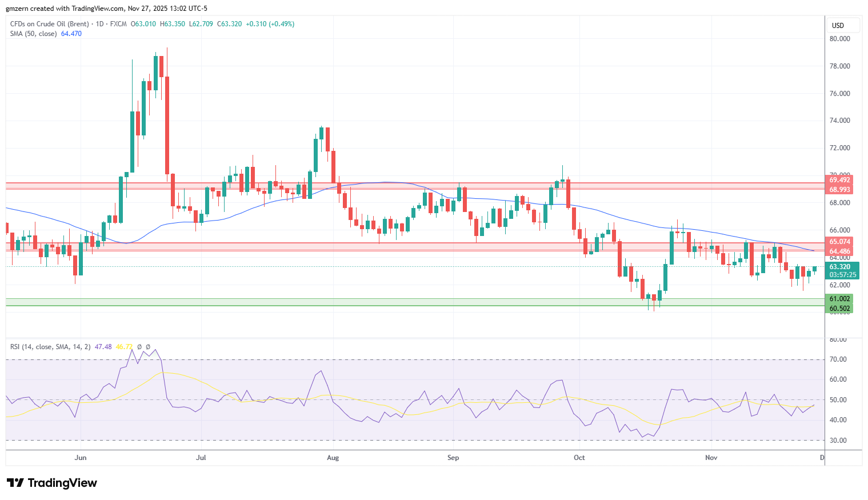Image resolution: width=868 pixels, height=500 pixels.
Task: Click the '66.000' price axis label
Action: click(839, 230)
